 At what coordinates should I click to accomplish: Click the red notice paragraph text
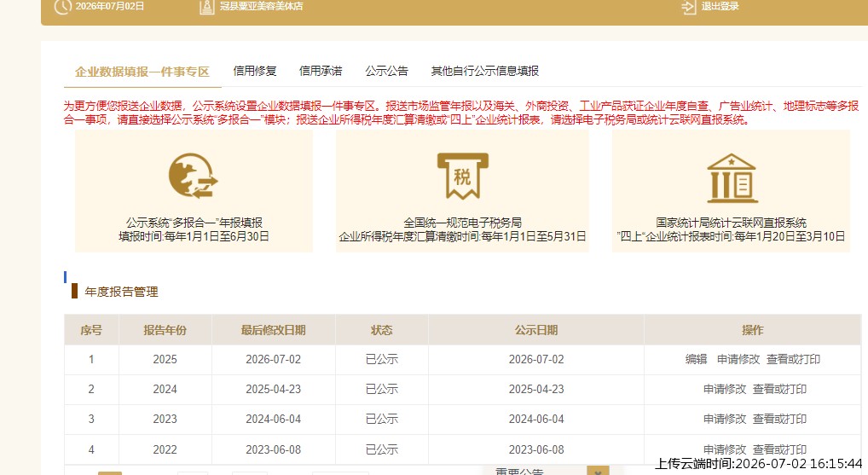click(x=461, y=113)
